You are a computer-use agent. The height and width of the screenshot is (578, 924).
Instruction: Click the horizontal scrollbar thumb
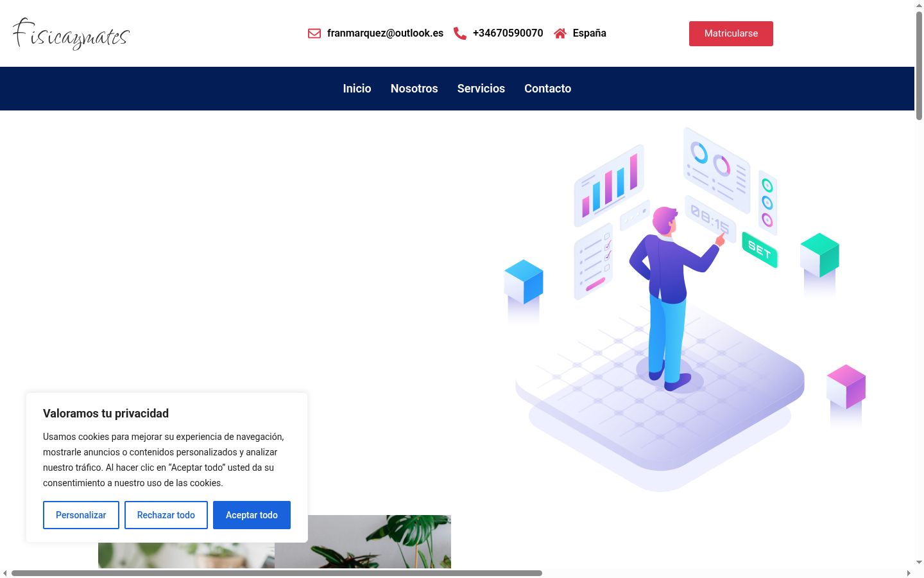click(277, 573)
